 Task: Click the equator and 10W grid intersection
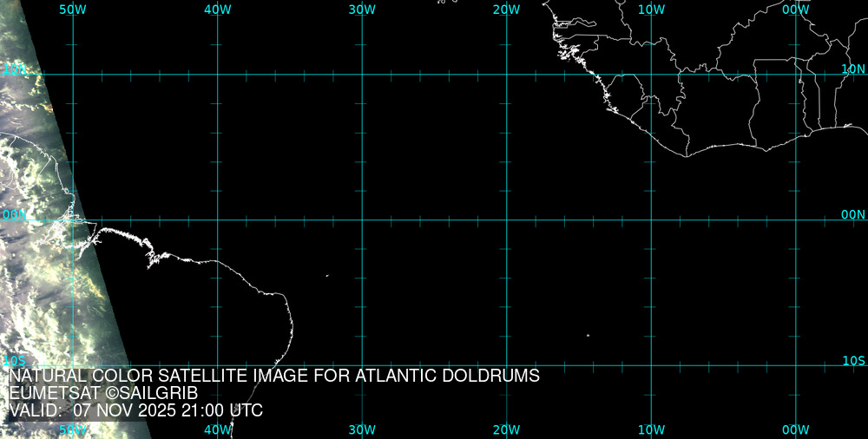coord(651,219)
